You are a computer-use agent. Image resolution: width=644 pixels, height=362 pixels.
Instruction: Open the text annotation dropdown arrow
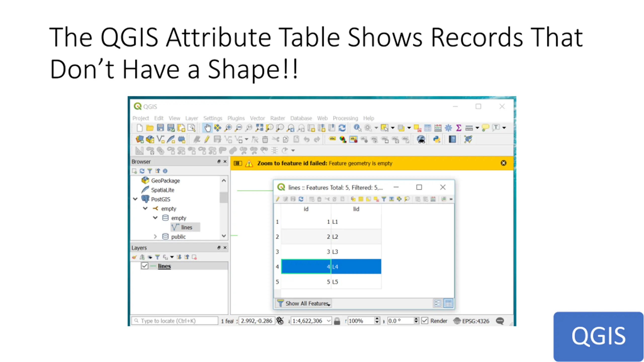coord(504,128)
